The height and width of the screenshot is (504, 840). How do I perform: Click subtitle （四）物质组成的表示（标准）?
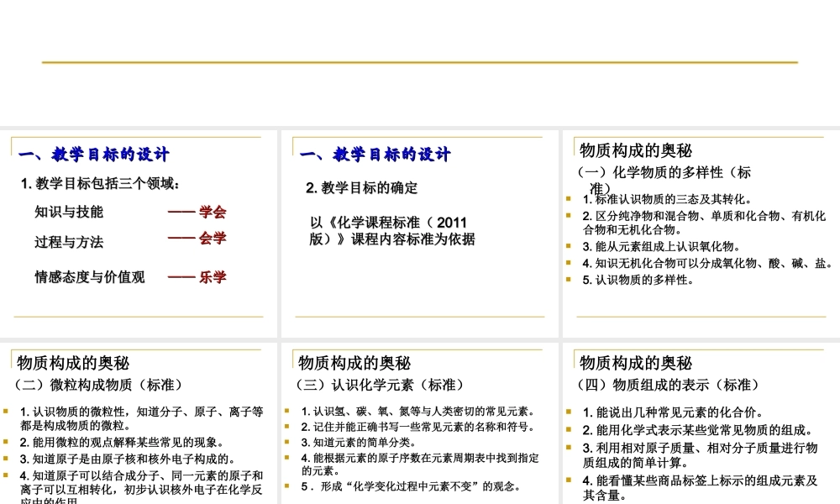coord(669,385)
